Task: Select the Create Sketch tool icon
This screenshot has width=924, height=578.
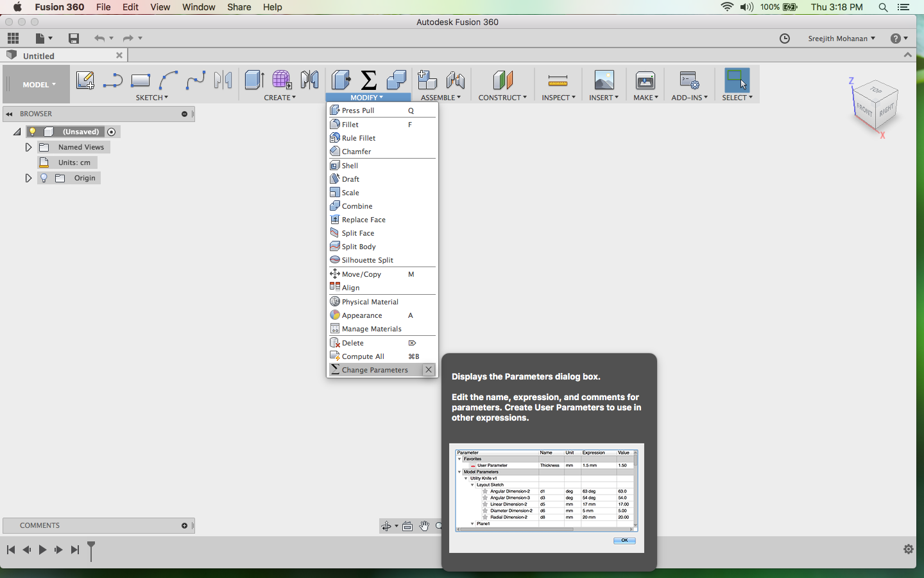Action: coord(85,80)
